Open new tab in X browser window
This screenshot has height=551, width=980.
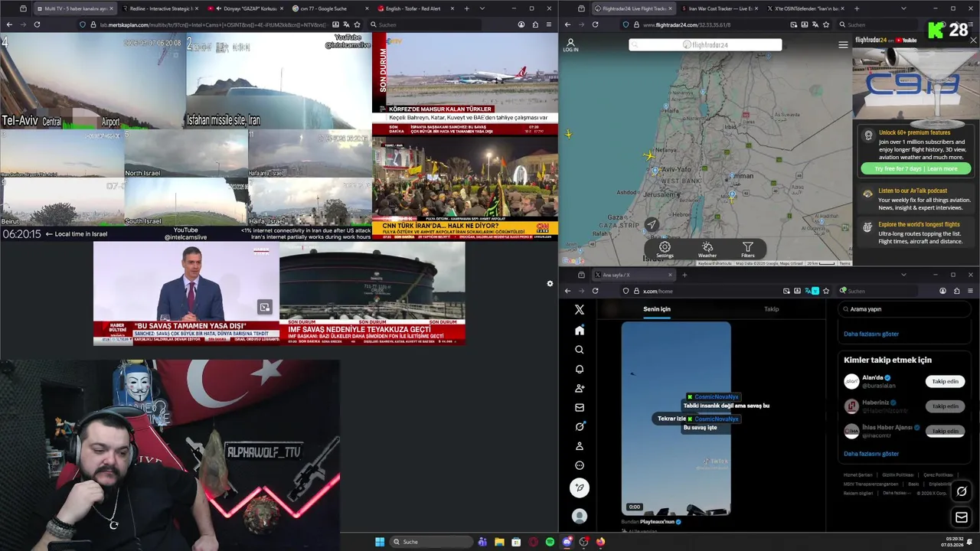684,275
